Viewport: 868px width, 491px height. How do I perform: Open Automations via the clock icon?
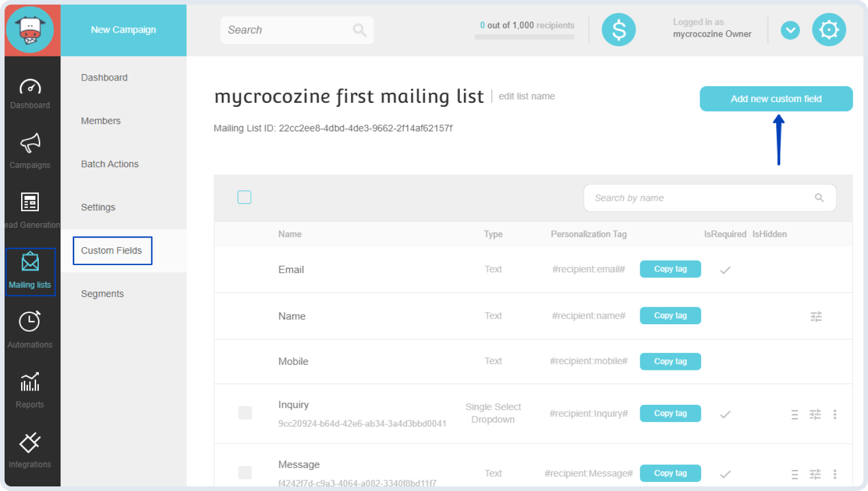click(x=30, y=325)
